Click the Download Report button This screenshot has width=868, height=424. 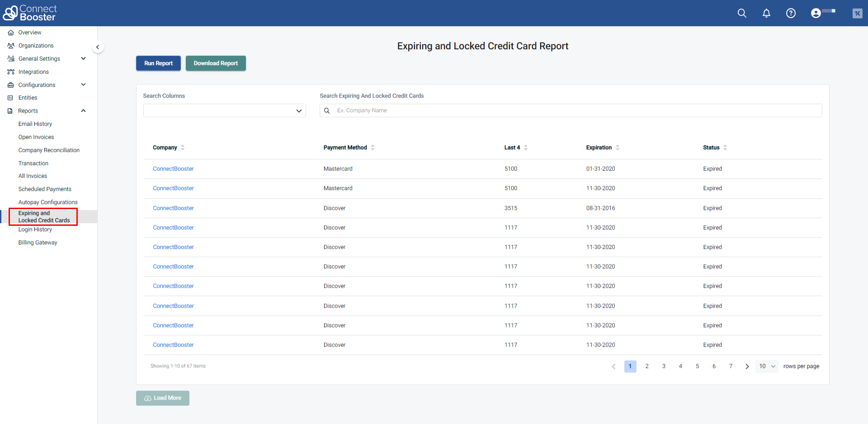click(x=216, y=63)
